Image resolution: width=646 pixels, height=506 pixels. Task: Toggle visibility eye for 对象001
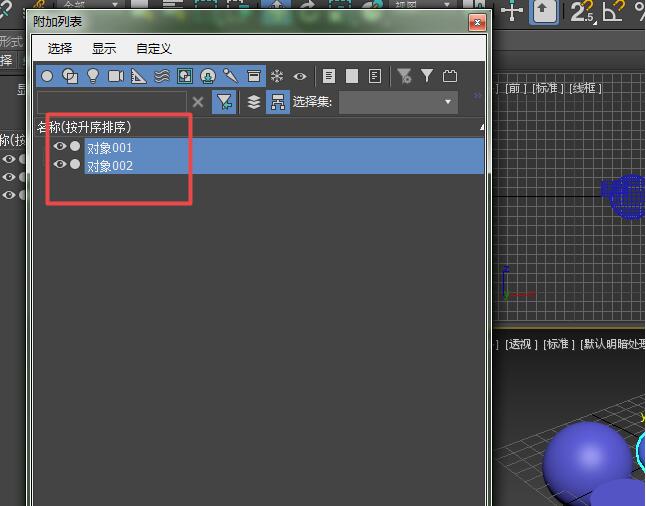[x=60, y=146]
